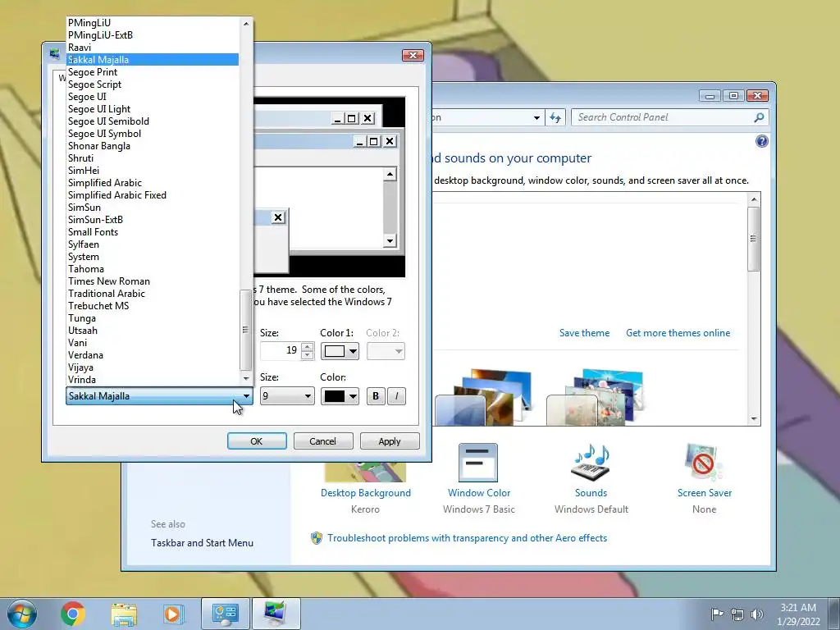This screenshot has width=840, height=630.
Task: Click preview window scroll down arrow
Action: point(390,241)
